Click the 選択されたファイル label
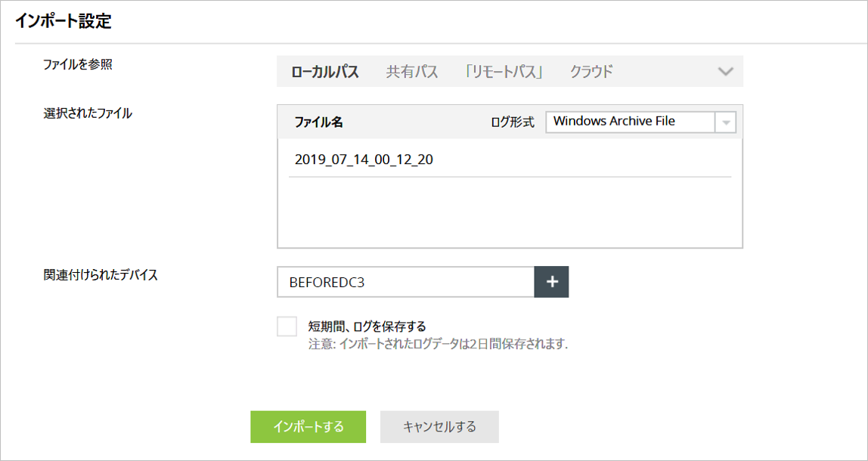868x461 pixels. (88, 113)
